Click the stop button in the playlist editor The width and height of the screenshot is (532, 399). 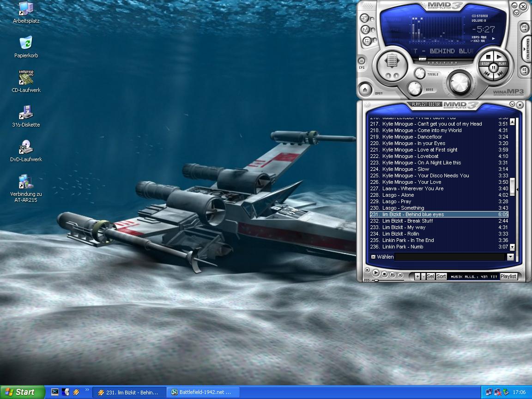tap(384, 274)
